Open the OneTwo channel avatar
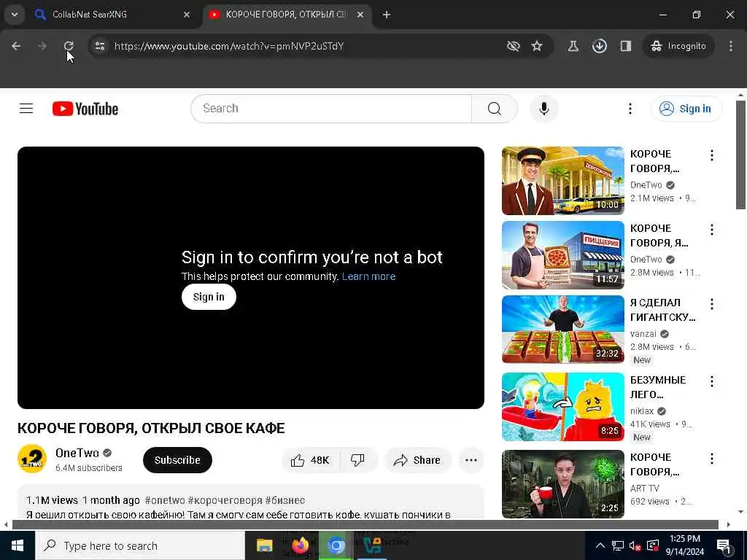Image resolution: width=747 pixels, height=560 pixels. pos(32,459)
